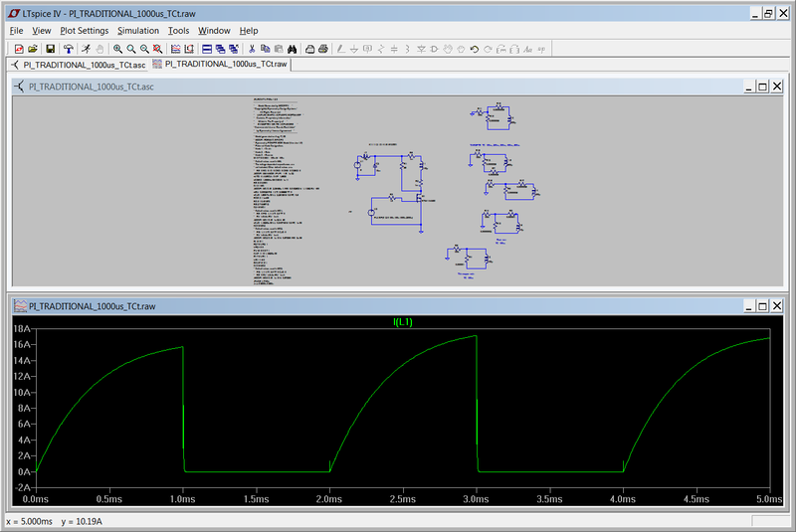Open the Plot Settings menu

(84, 31)
